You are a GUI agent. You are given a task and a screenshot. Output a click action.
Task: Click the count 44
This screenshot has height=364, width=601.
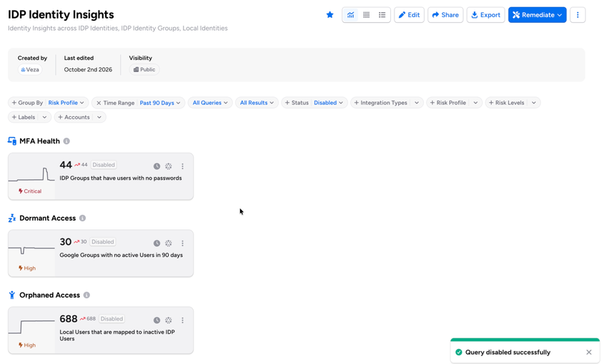(66, 165)
